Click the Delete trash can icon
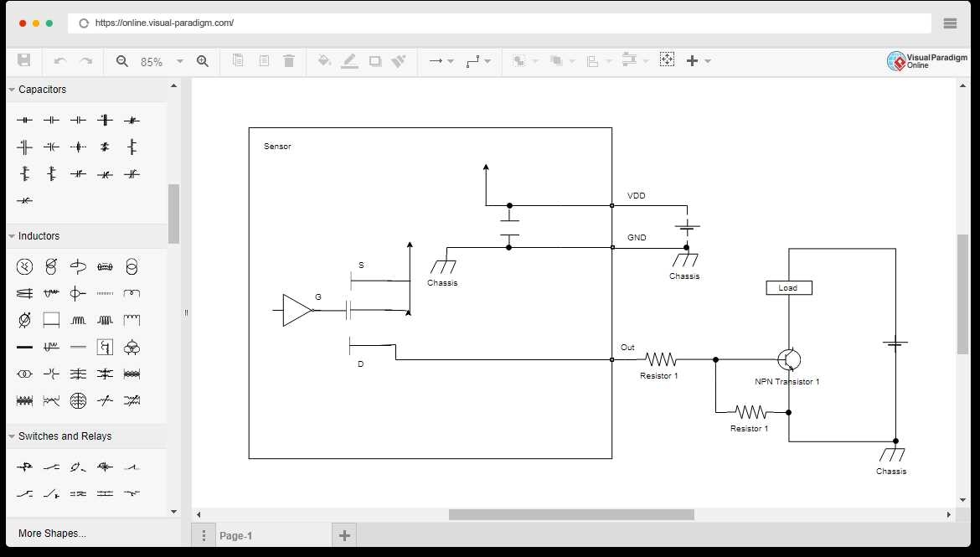The image size is (980, 557). pyautogui.click(x=288, y=60)
